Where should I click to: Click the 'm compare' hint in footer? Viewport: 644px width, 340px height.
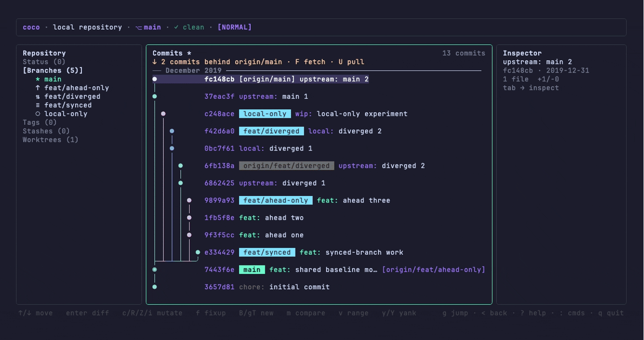point(306,313)
